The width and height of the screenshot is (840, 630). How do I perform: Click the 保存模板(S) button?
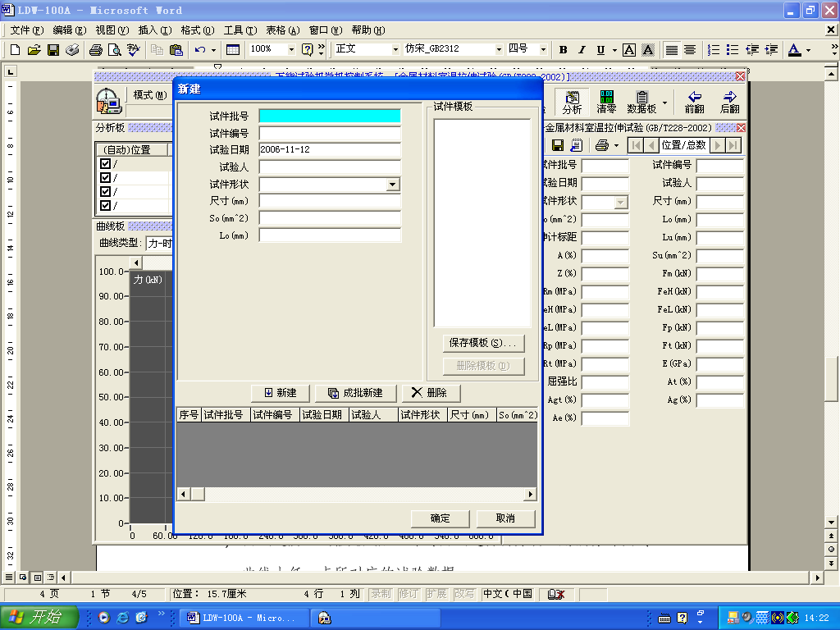point(484,343)
